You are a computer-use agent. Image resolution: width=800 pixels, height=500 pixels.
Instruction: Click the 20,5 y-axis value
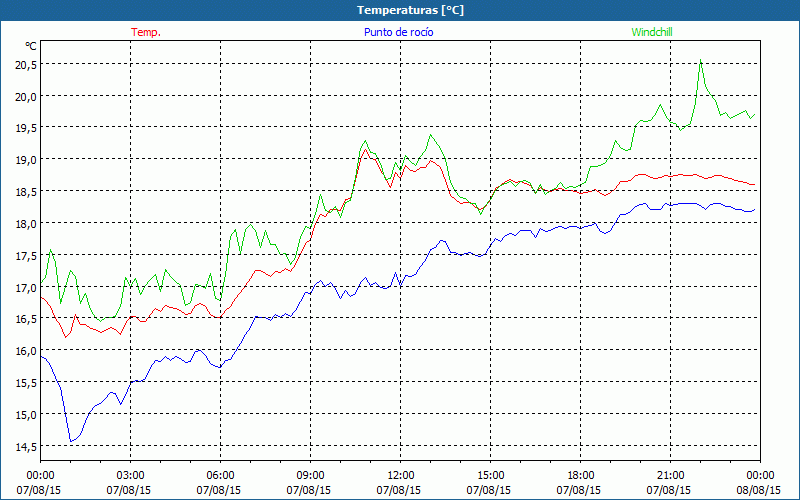pyautogui.click(x=26, y=64)
